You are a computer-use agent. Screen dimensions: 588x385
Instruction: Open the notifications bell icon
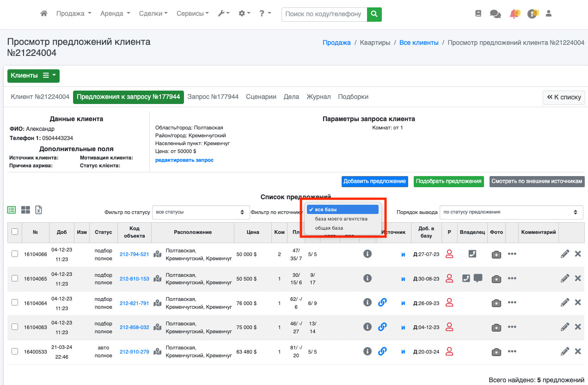click(514, 14)
